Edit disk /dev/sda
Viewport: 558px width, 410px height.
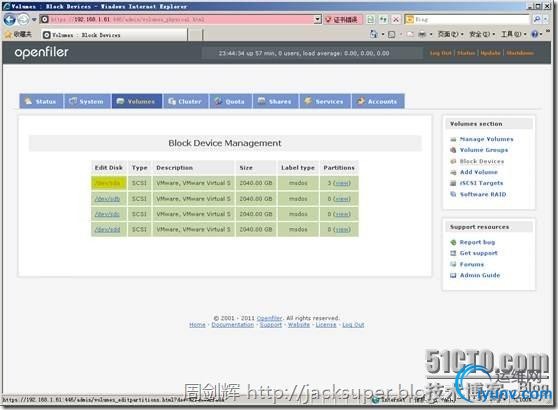coord(107,183)
